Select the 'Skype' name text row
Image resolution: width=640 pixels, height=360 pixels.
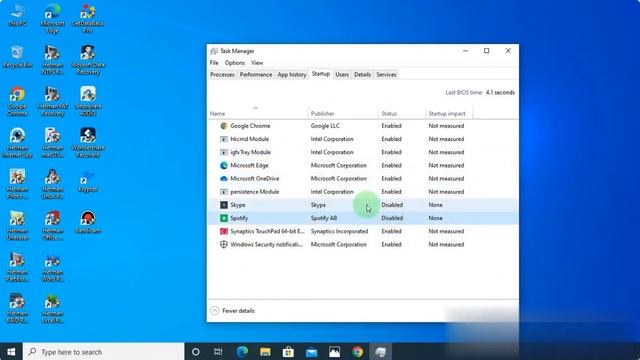coord(238,205)
